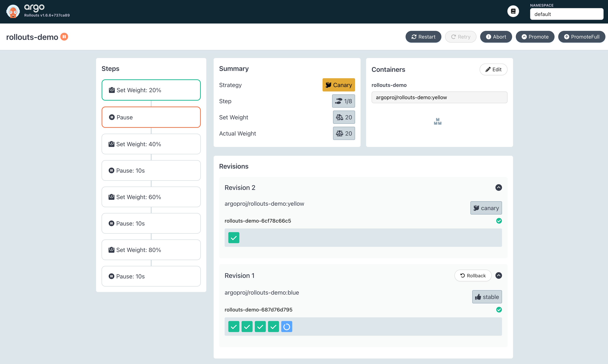Screen dimensions: 608x364
Task: Edit the container image
Action: pyautogui.click(x=493, y=69)
